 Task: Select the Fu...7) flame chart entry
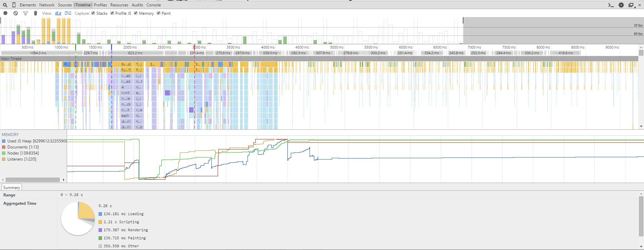126,70
